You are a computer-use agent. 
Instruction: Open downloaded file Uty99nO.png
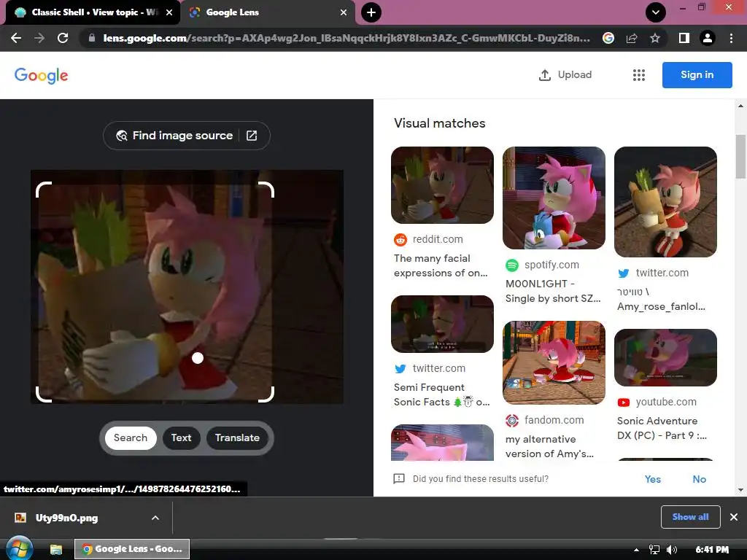tap(66, 518)
